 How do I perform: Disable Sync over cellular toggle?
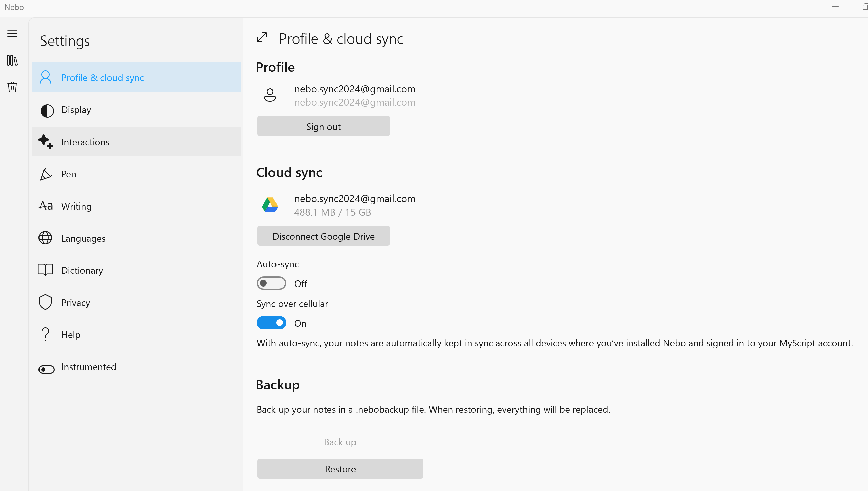coord(271,323)
